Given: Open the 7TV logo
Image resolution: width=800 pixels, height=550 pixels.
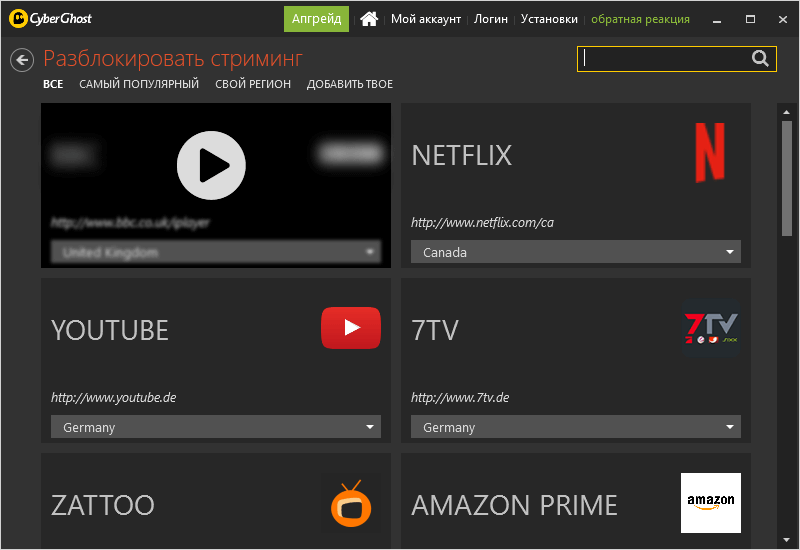Looking at the screenshot, I should pos(711,328).
